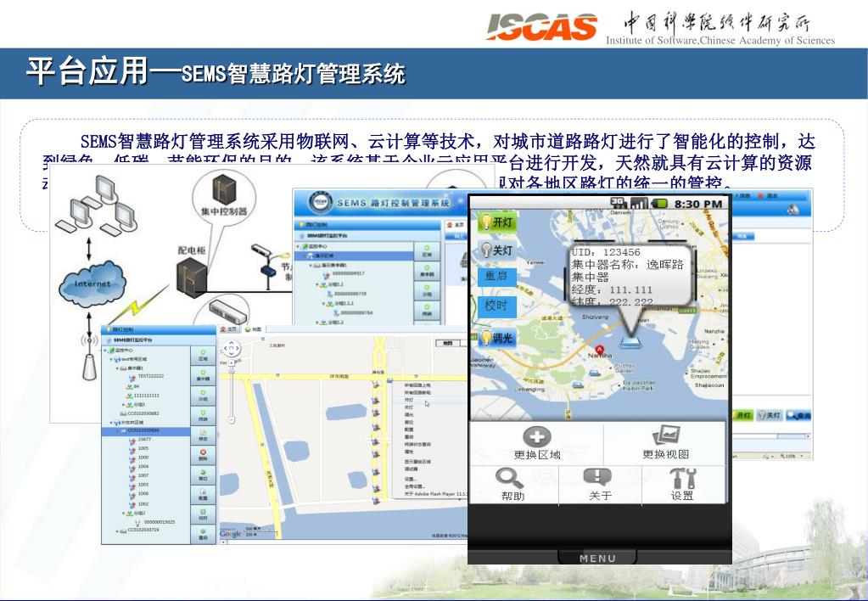The image size is (868, 601).
Task: Click the 地图 map-type button on the map
Action: 447,343
